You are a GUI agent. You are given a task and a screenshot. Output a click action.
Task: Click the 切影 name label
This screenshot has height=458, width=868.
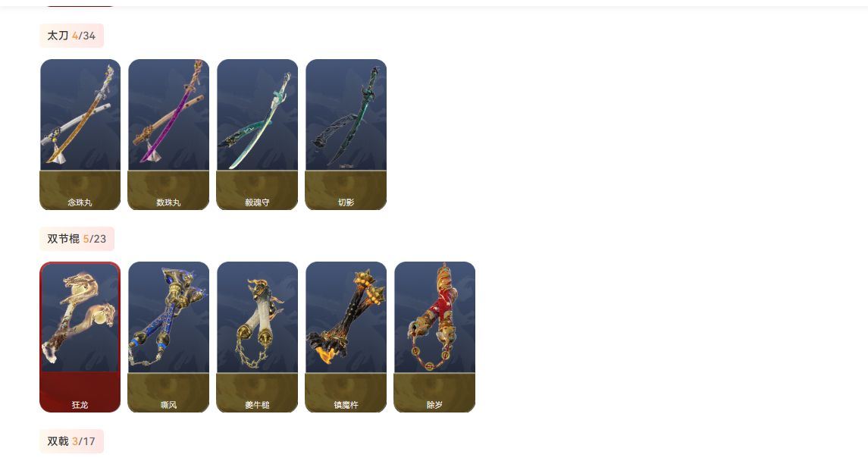pos(346,202)
